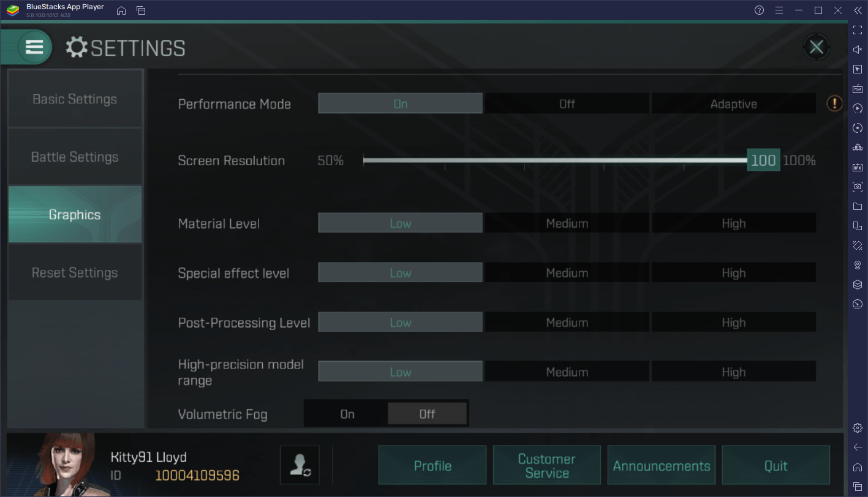Click the Profile button

432,466
